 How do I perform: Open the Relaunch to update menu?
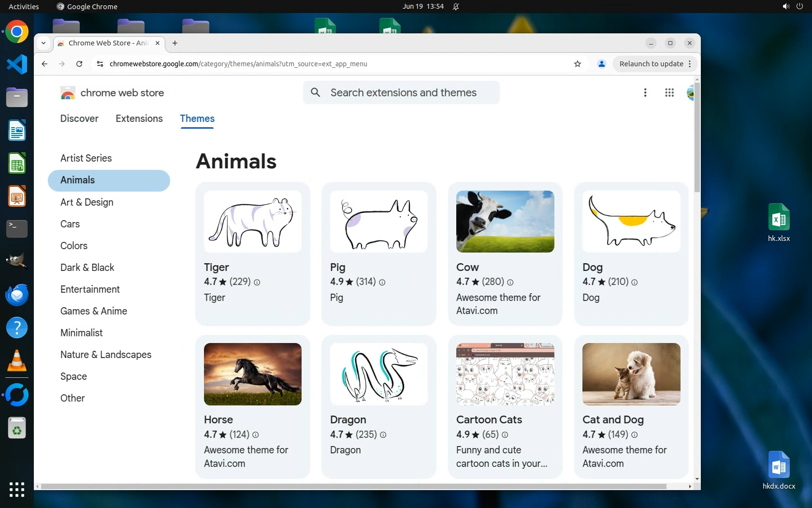coord(655,64)
